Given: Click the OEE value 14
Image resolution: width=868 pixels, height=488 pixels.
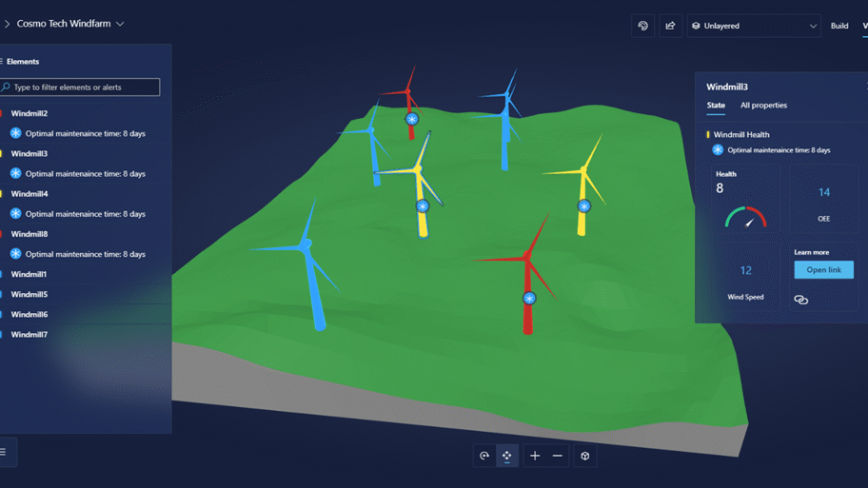Looking at the screenshot, I should coord(823,192).
